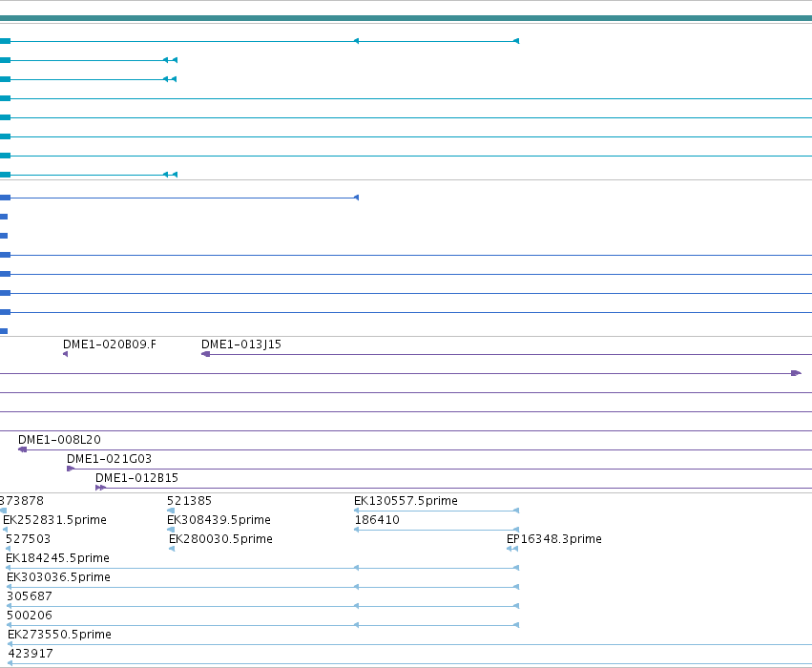Click the purple right-pointing arrowhead at far right

point(797,373)
